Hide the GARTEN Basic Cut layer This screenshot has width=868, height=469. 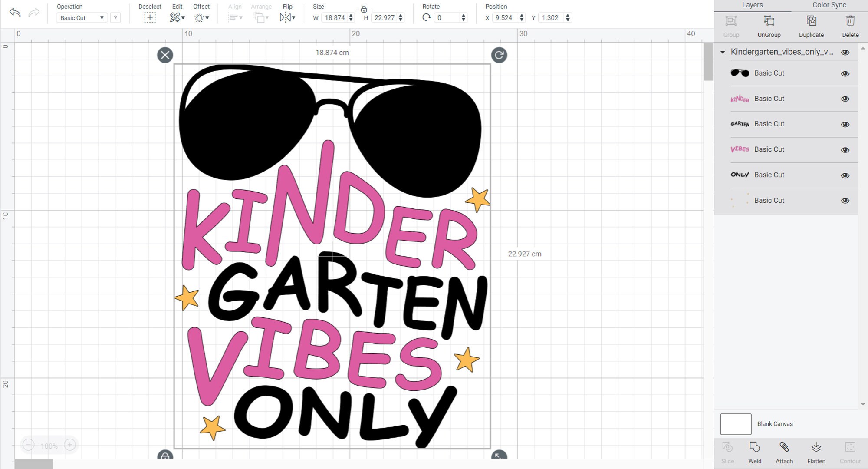click(845, 125)
